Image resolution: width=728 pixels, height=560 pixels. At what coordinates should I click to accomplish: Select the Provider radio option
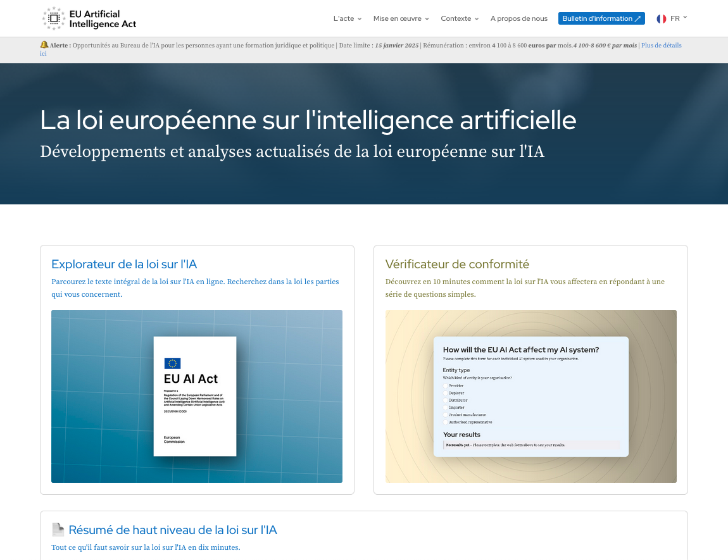[445, 385]
